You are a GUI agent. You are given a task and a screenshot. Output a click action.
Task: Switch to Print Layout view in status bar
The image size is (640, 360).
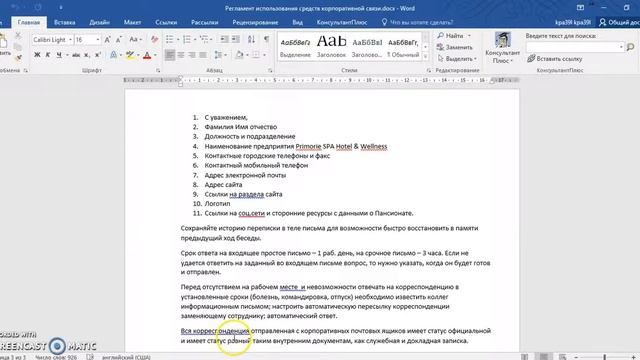[543, 357]
